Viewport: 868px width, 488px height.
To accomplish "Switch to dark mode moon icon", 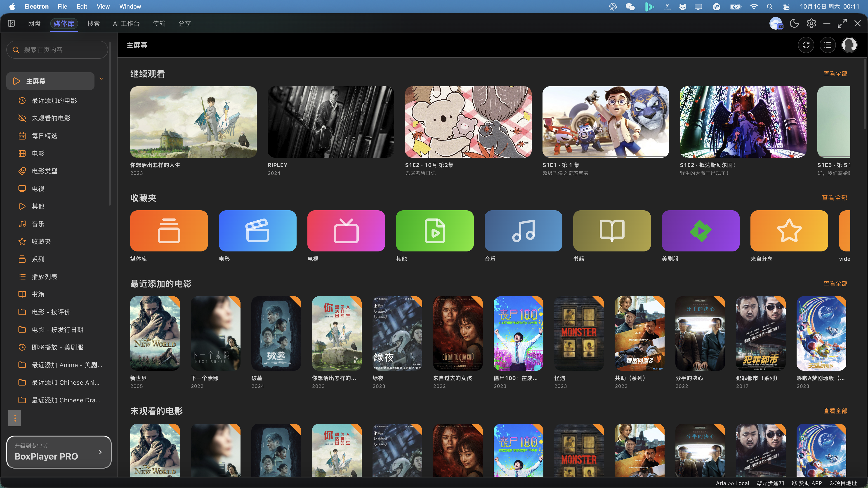I will click(x=794, y=23).
